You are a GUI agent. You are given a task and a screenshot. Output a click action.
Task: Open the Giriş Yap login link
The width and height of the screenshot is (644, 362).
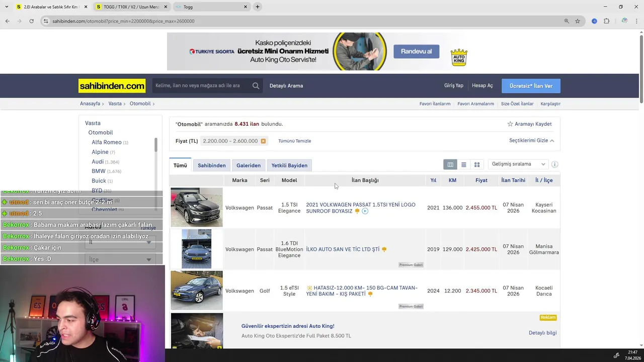click(454, 85)
